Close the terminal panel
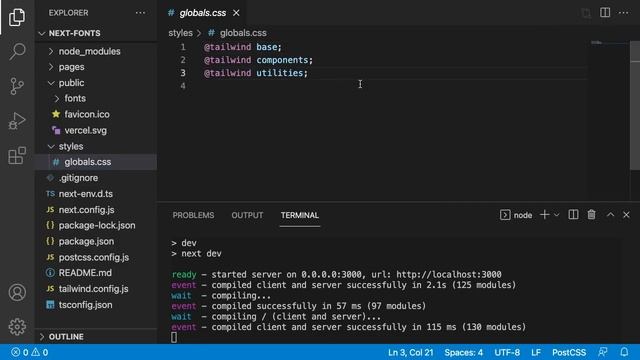This screenshot has height=360, width=640. pos(626,215)
